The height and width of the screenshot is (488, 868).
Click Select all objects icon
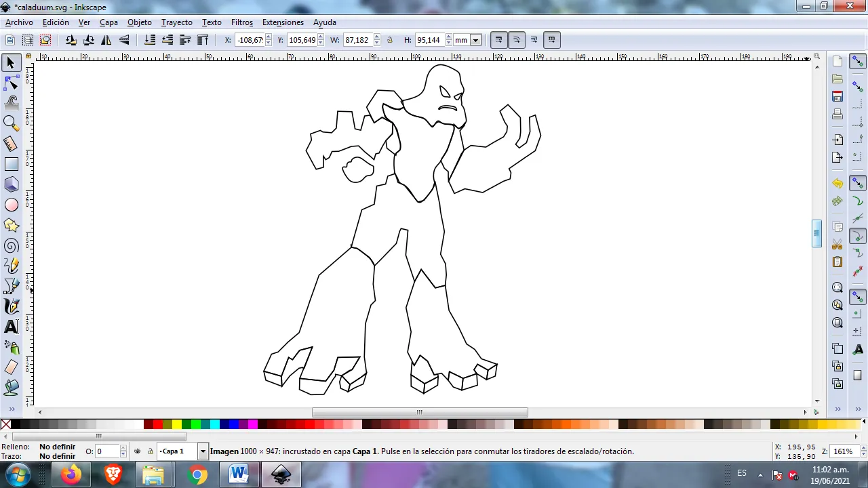10,40
